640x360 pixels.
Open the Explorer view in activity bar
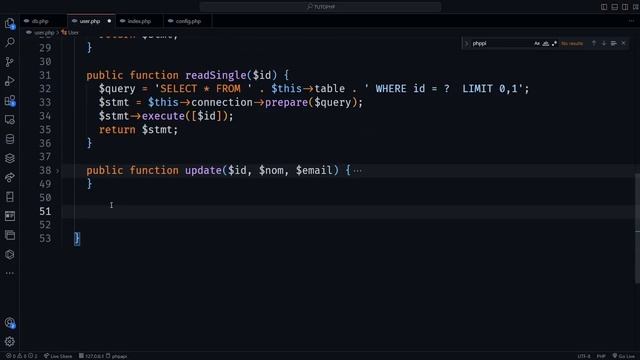tap(10, 24)
